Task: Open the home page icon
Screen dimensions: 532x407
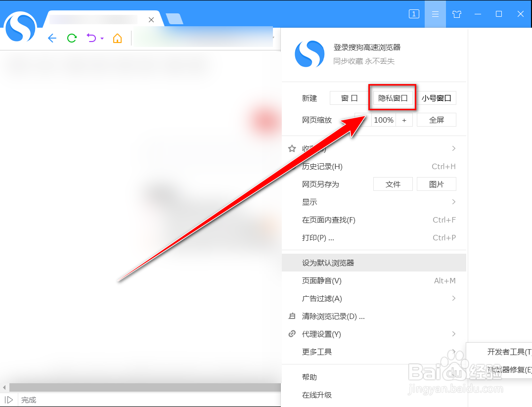Action: coord(117,38)
